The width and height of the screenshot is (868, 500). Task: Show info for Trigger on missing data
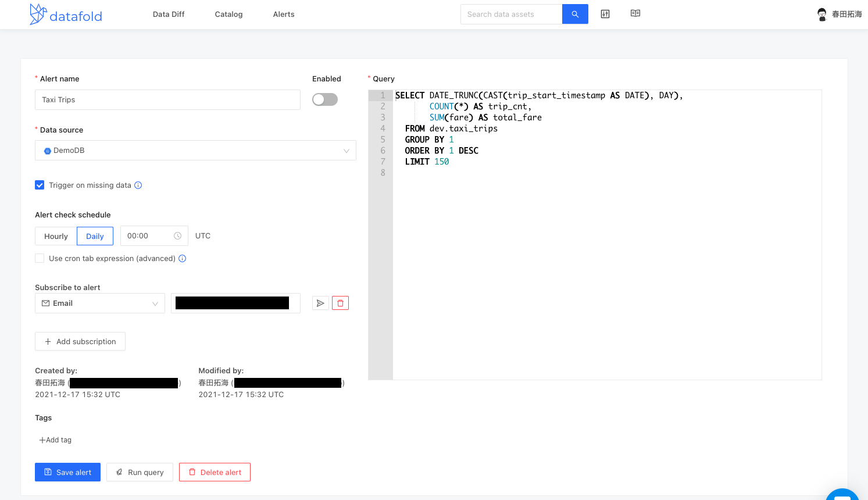pos(138,185)
